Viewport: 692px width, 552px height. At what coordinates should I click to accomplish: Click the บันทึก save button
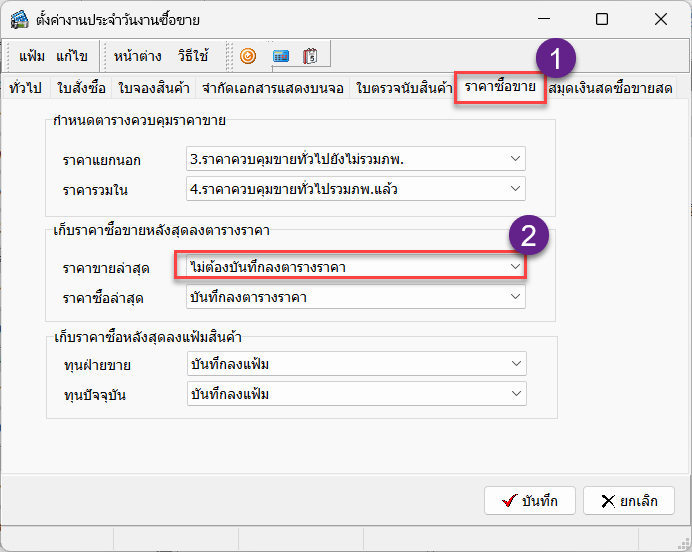coord(530,500)
